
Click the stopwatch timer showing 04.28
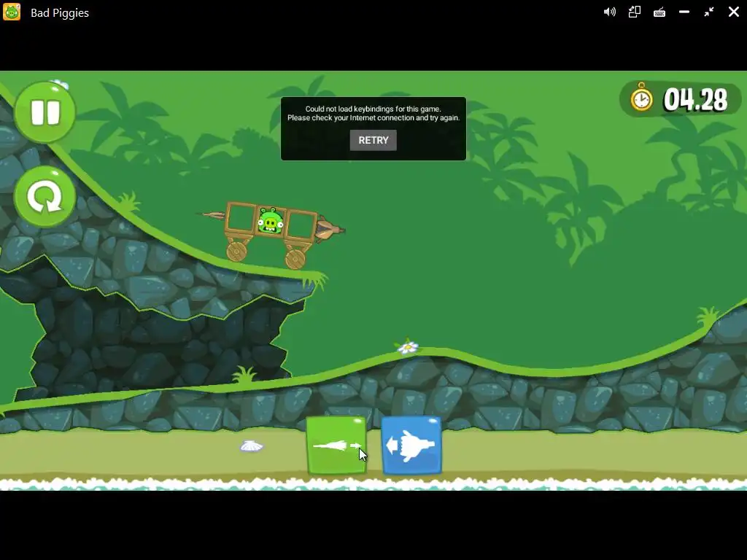680,99
